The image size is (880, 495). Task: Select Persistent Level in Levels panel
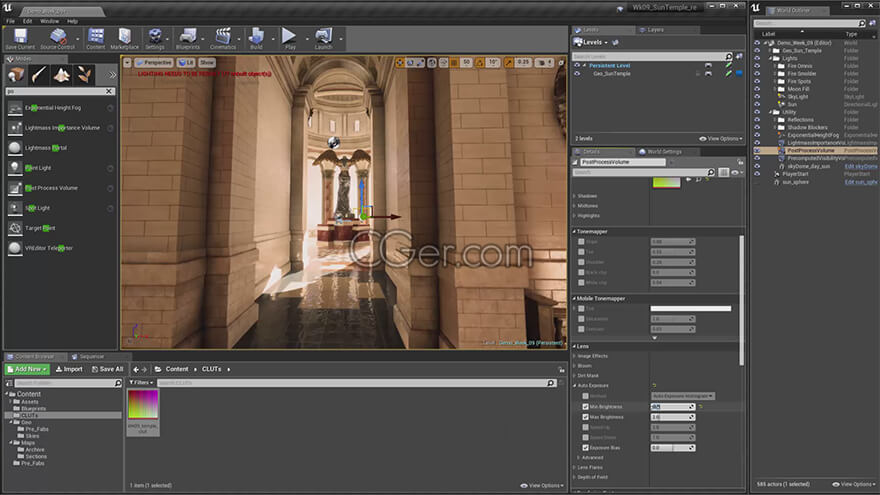pyautogui.click(x=609, y=66)
